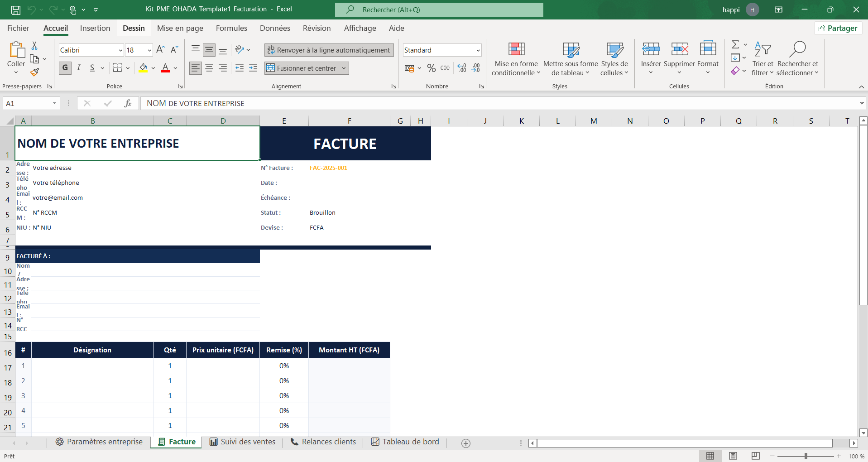
Task: Open Trier et filtrer dropdown
Action: pyautogui.click(x=763, y=59)
